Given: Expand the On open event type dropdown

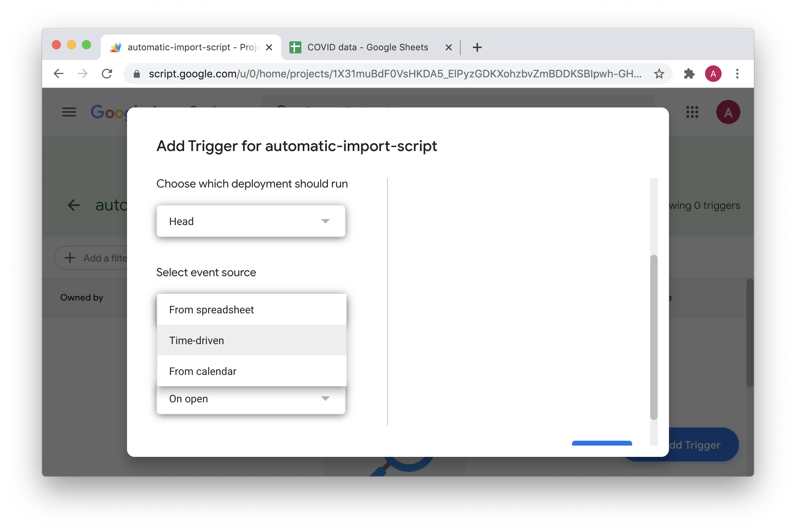Looking at the screenshot, I should point(251,399).
